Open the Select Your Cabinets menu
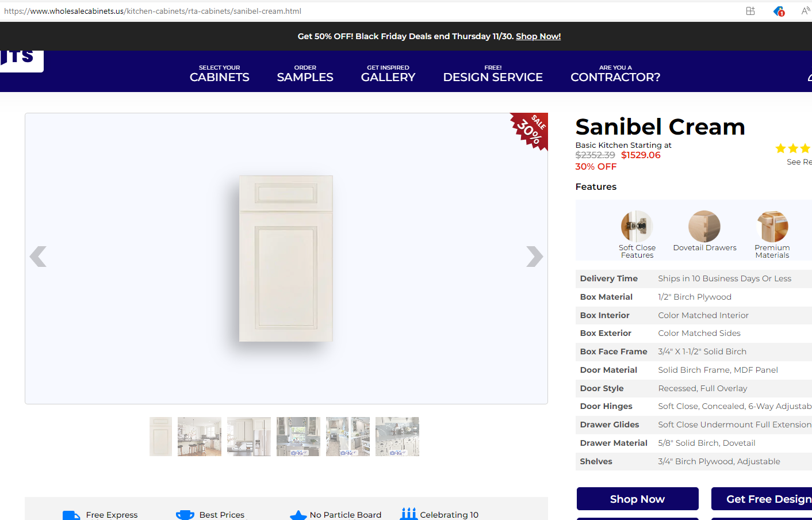The width and height of the screenshot is (812, 520). point(220,74)
